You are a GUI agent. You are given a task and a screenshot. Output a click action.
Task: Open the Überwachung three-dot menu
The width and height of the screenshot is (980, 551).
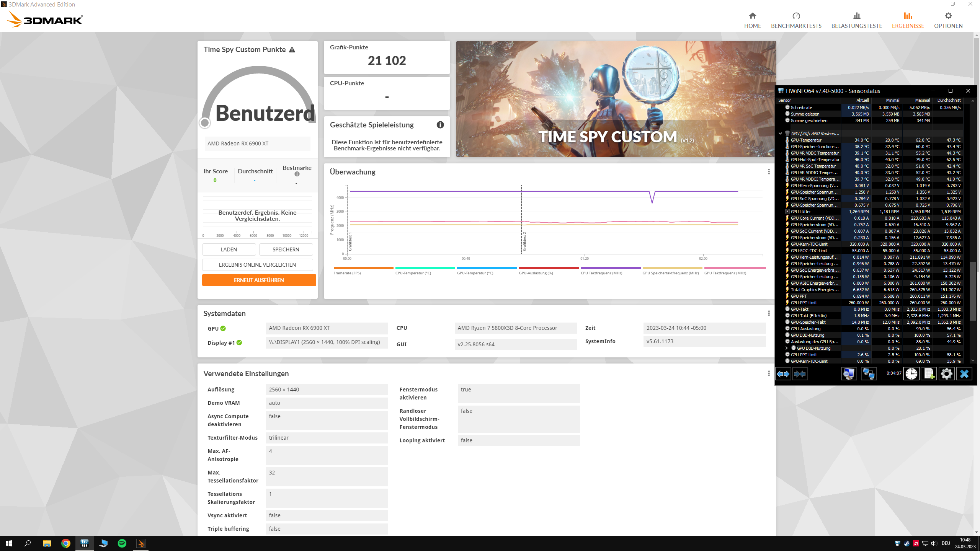(x=769, y=172)
